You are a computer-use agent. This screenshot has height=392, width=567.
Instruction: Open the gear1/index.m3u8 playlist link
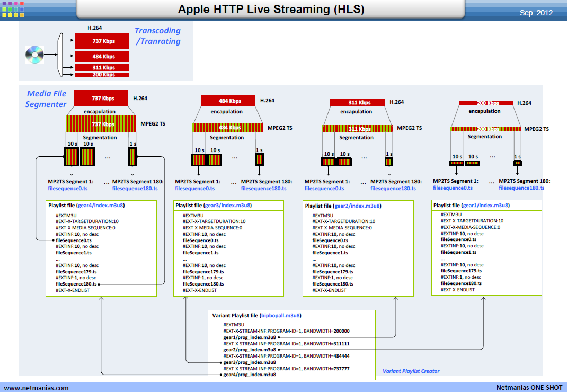pos(485,206)
